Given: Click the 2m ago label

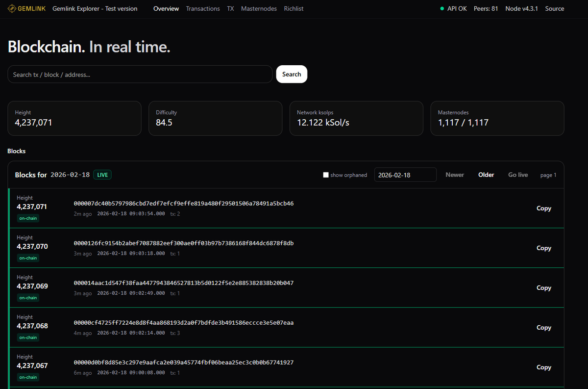Looking at the screenshot, I should point(82,214).
